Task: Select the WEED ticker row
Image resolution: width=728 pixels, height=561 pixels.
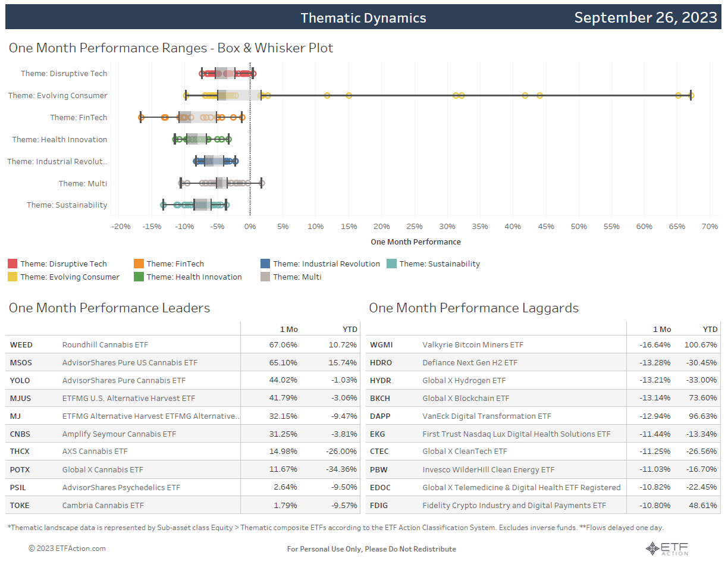Action: [x=183, y=345]
